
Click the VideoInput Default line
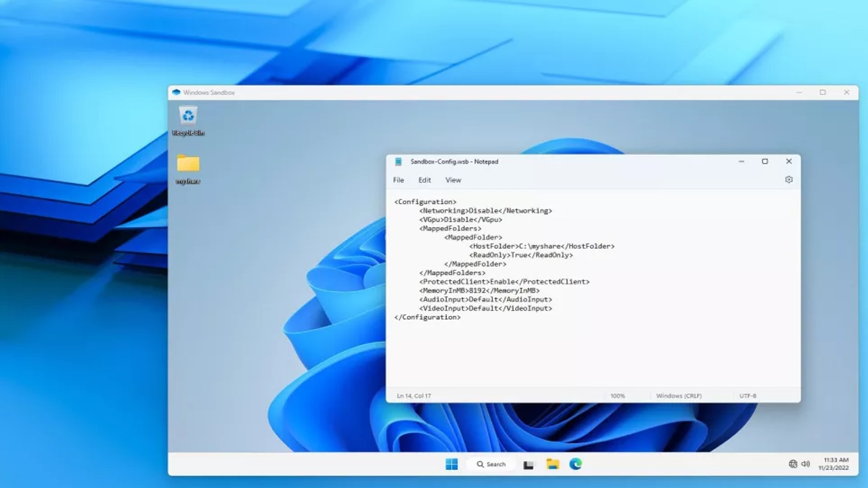pos(485,309)
